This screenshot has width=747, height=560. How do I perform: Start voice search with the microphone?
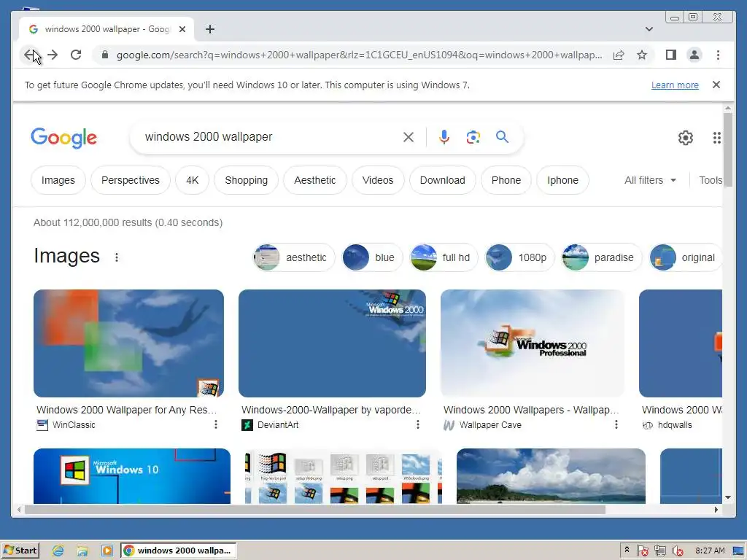(444, 137)
